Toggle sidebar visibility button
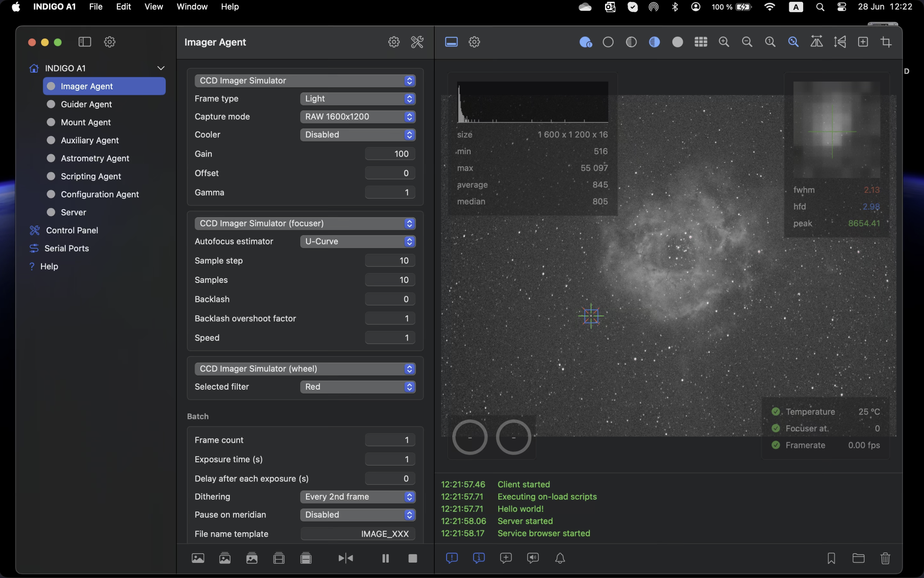The image size is (924, 578). [x=85, y=42]
